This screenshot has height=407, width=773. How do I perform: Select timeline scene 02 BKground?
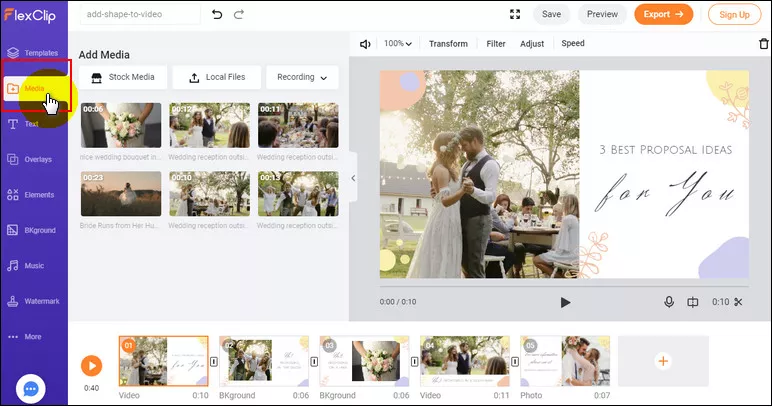point(264,361)
